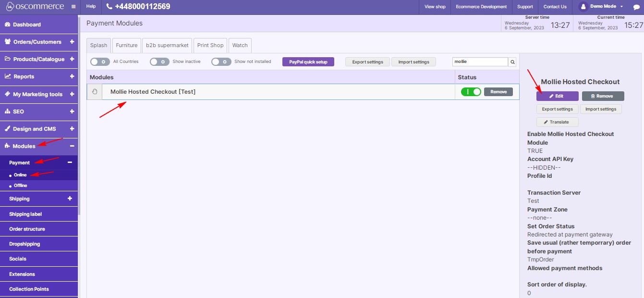Select Mollie Hosted Checkout [Test] row
This screenshot has width=644, height=298.
click(303, 92)
